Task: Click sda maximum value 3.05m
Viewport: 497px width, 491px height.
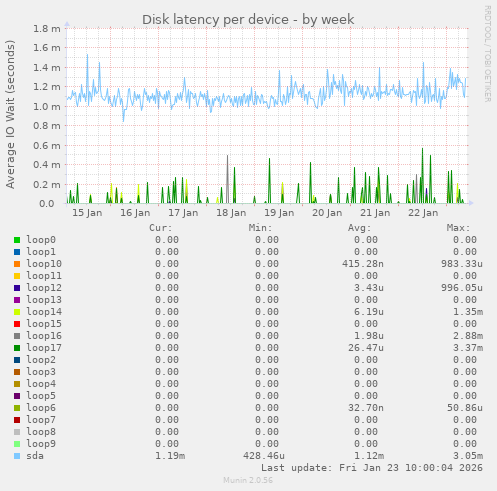Action: point(468,456)
